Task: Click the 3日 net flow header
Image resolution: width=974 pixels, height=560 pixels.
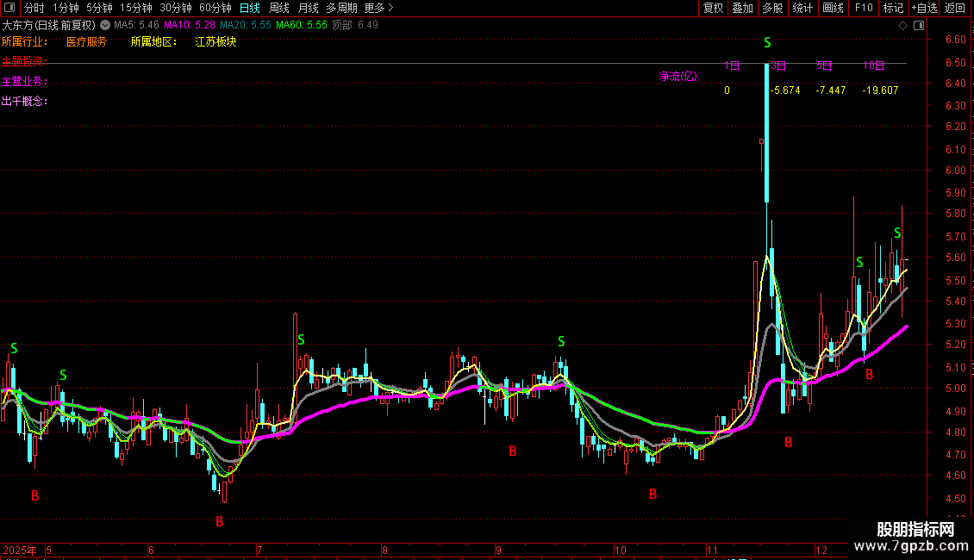Action: tap(778, 65)
